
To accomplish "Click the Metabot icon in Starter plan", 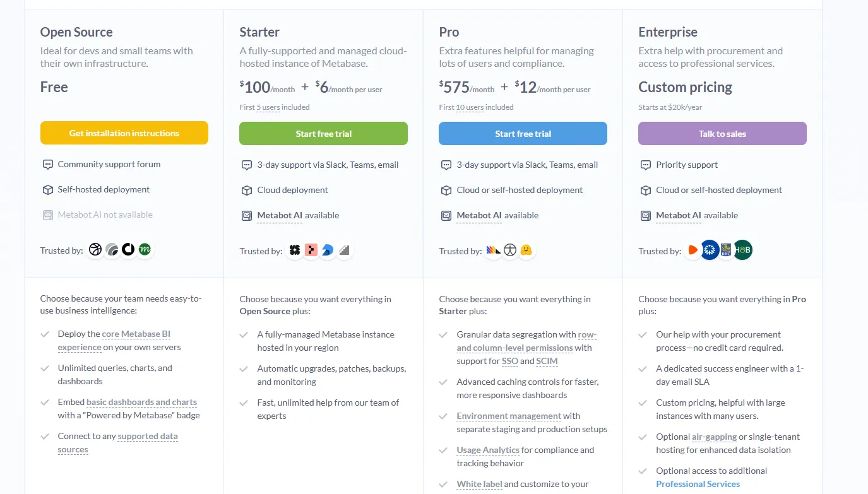I will pos(247,216).
